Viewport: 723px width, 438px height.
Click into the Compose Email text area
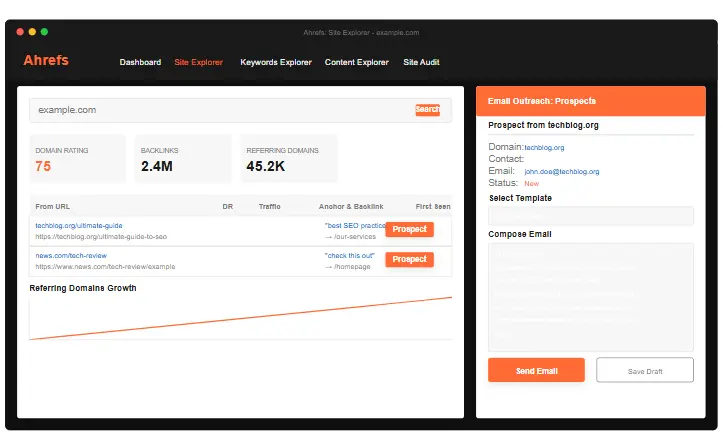pyautogui.click(x=591, y=297)
